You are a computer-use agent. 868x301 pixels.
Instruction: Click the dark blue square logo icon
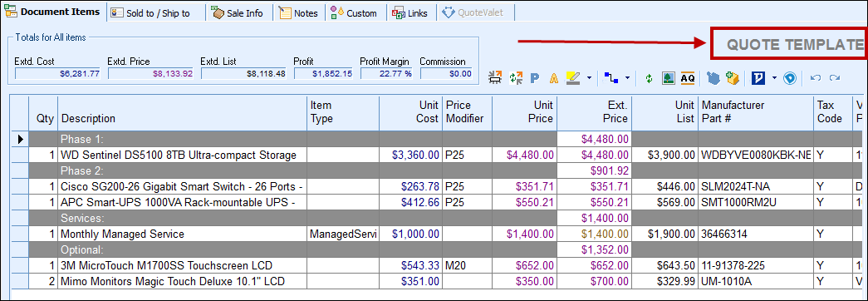point(758,78)
